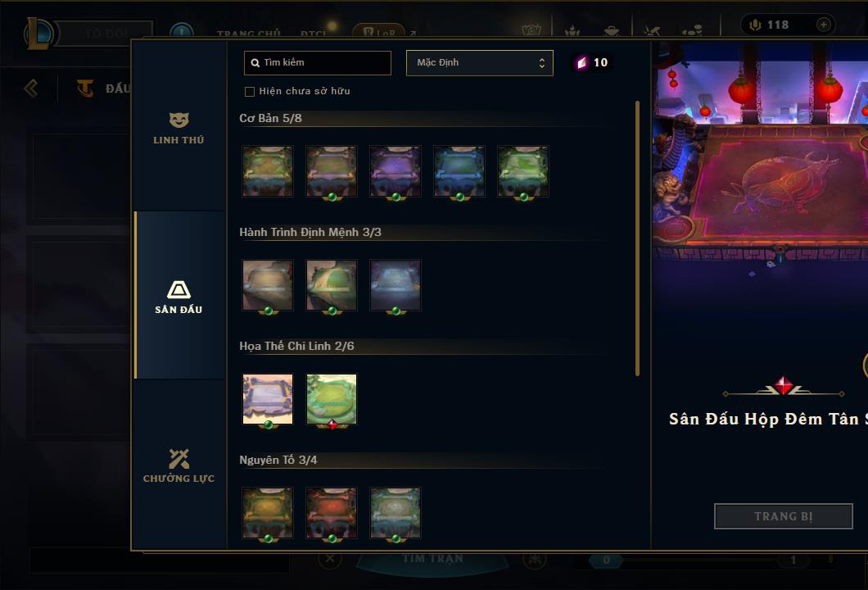Click the arena list scrollbar
The image size is (868, 590).
click(x=638, y=238)
